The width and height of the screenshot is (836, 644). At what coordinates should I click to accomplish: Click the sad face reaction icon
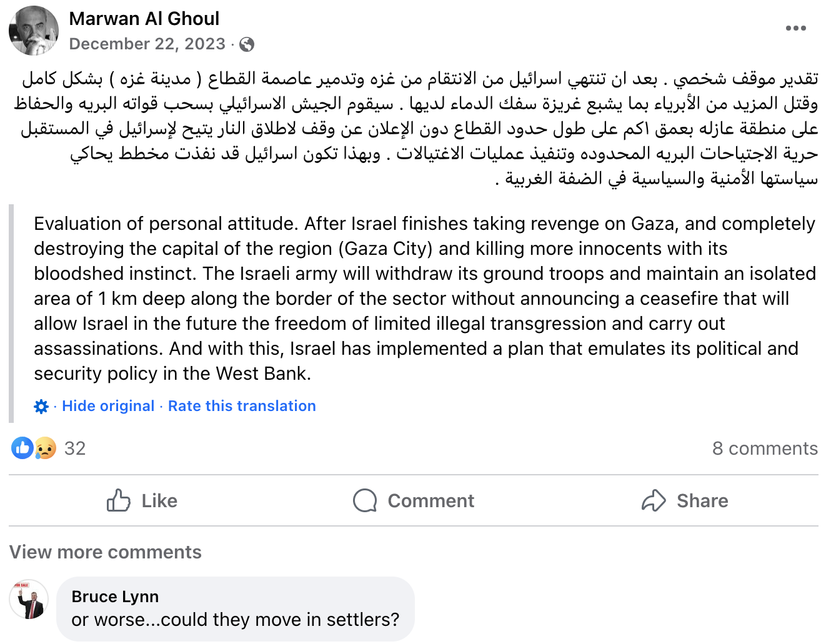click(x=45, y=448)
